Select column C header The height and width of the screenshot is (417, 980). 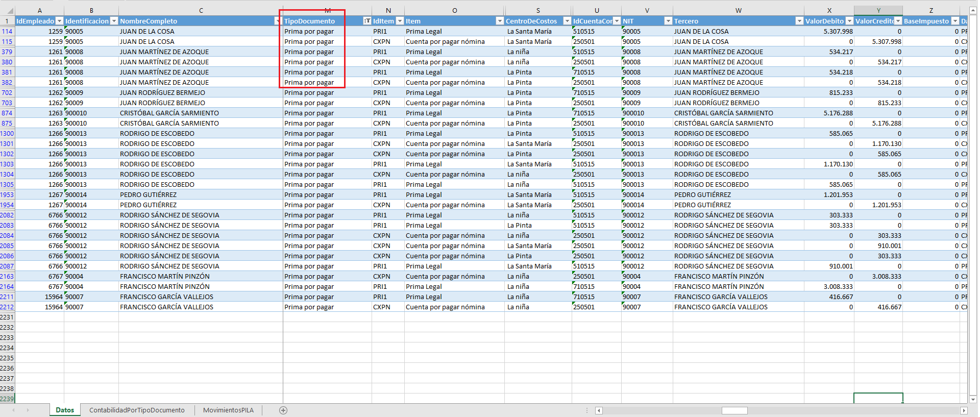(201, 10)
